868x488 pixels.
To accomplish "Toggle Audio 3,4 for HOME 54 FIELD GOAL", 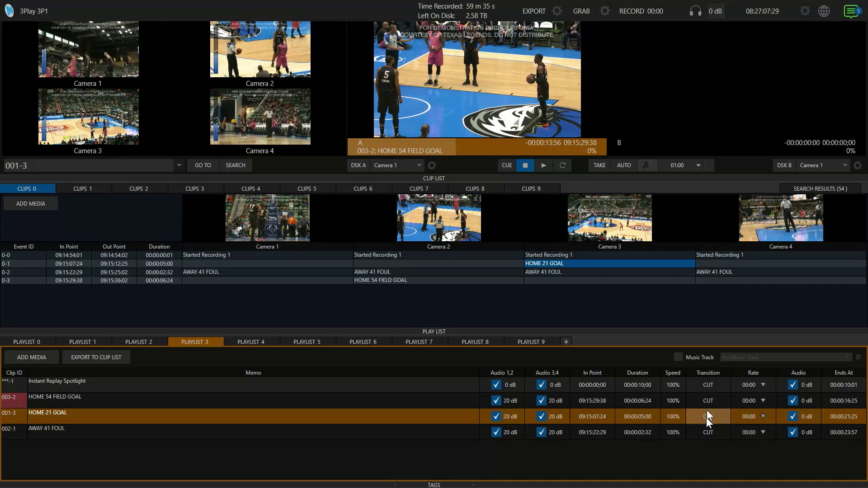I will pyautogui.click(x=541, y=401).
